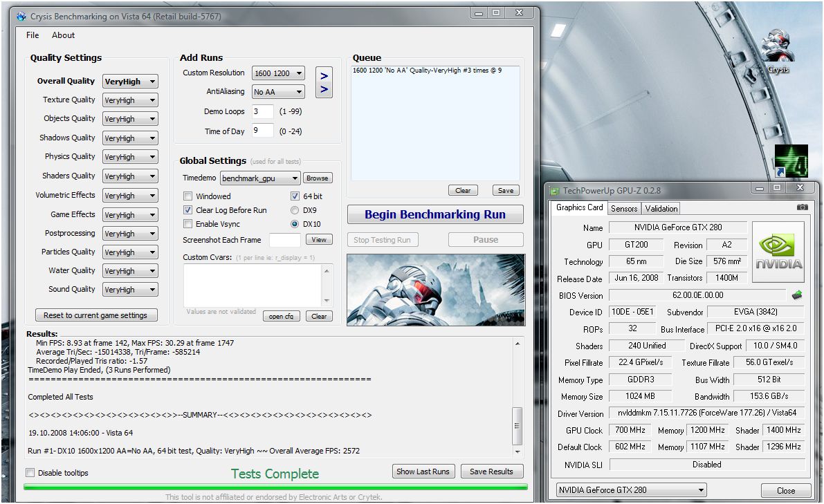The width and height of the screenshot is (824, 504).
Task: Select the Graphics Card tab in GPU-Z
Action: [x=579, y=207]
